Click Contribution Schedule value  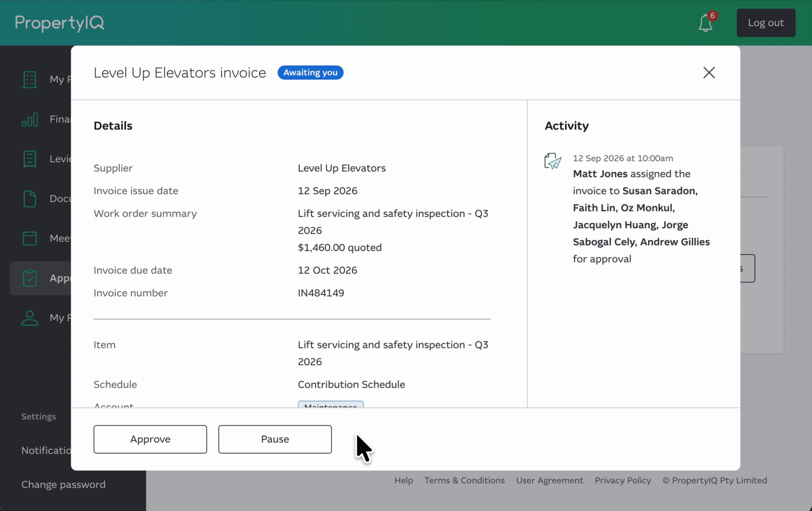[351, 384]
